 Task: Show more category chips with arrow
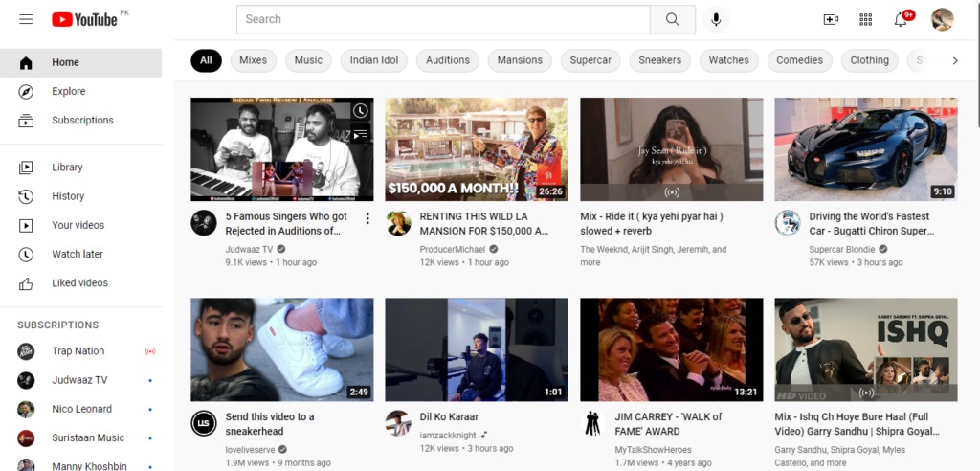[x=954, y=60]
